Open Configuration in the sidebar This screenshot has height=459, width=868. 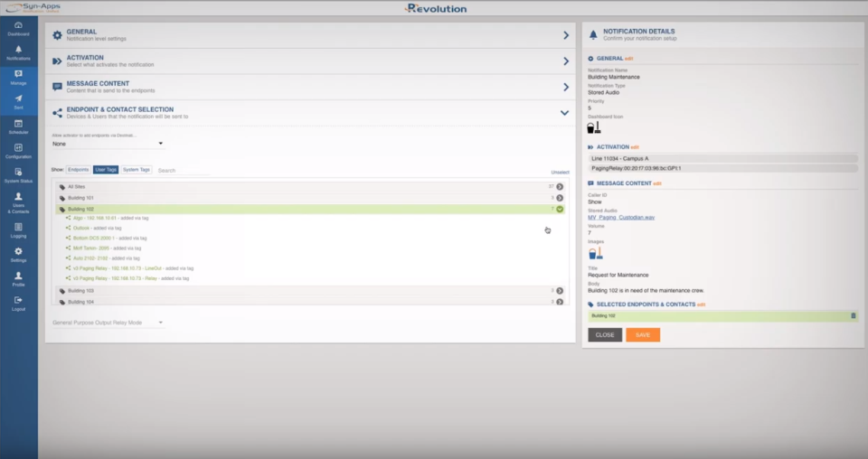[18, 151]
